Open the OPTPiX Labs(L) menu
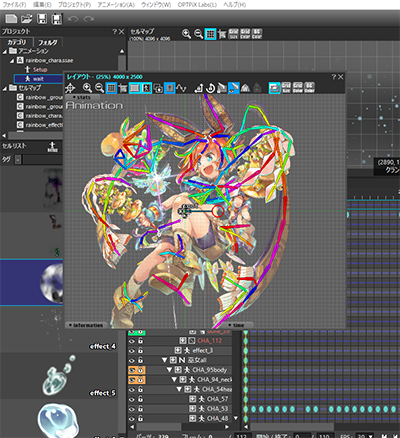400x438 pixels. click(197, 5)
